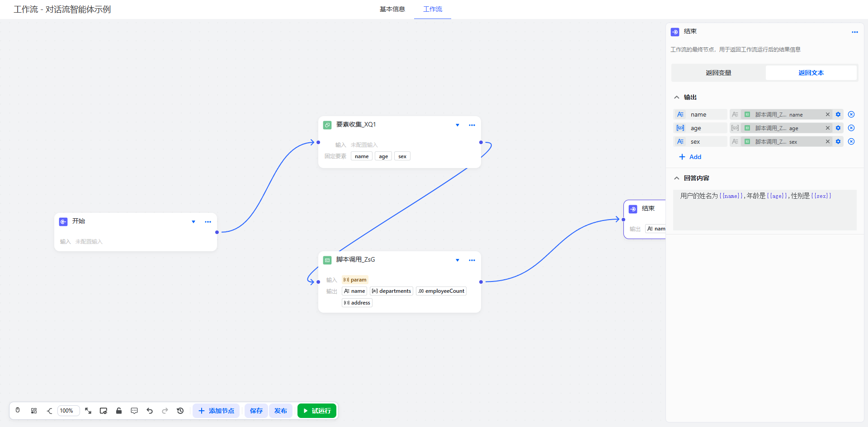
Task: Toggle mouse interaction mode icon
Action: [x=18, y=411]
